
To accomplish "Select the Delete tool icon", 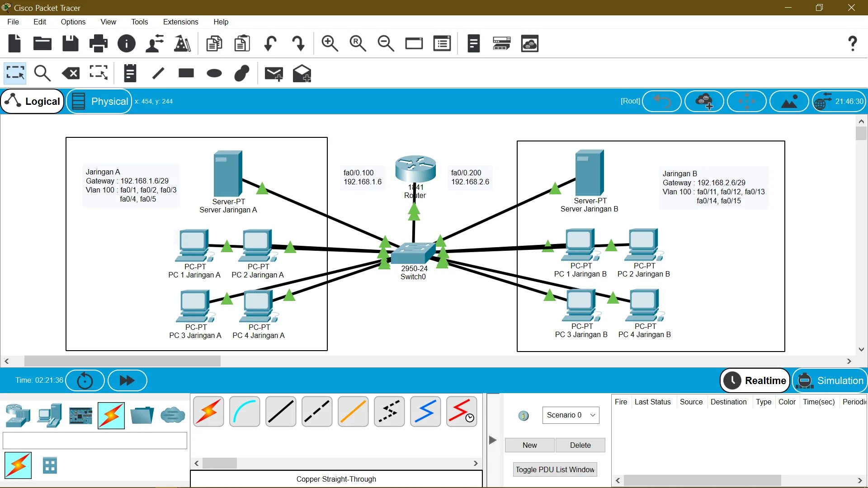I will 71,73.
